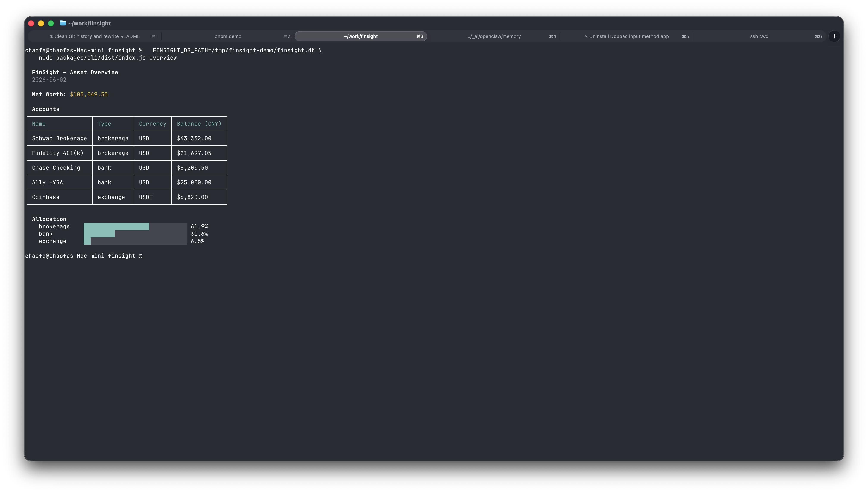Click the $6,820.00 balance
This screenshot has width=868, height=493.
pos(192,197)
